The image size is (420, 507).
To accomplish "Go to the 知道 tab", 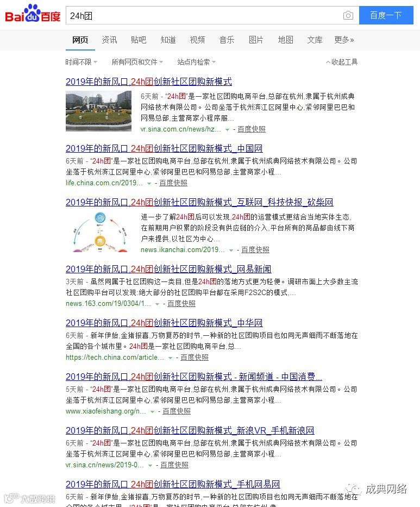I will 168,40.
